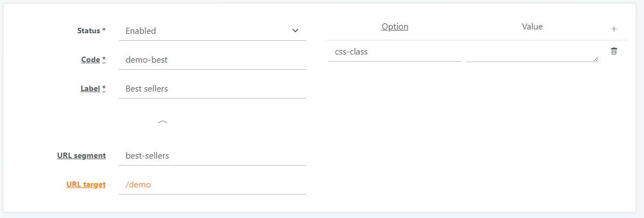Viewport: 644px width, 218px height.
Task: Add a new option row with plus icon
Action: [614, 29]
